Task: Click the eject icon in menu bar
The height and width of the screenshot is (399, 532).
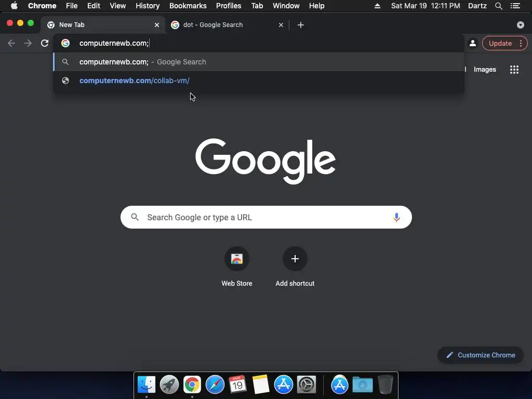Action: click(x=377, y=6)
